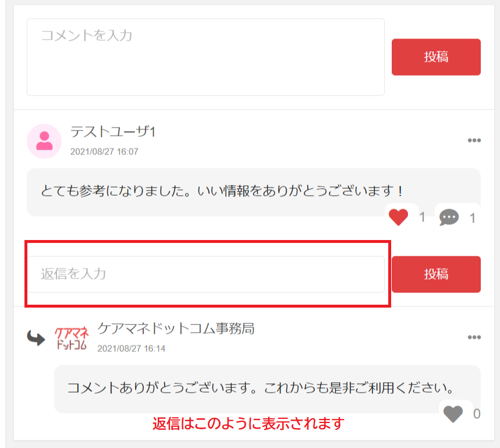500x448 pixels.
Task: Expand the ellipsis menu next to the reply
Action: [474, 337]
